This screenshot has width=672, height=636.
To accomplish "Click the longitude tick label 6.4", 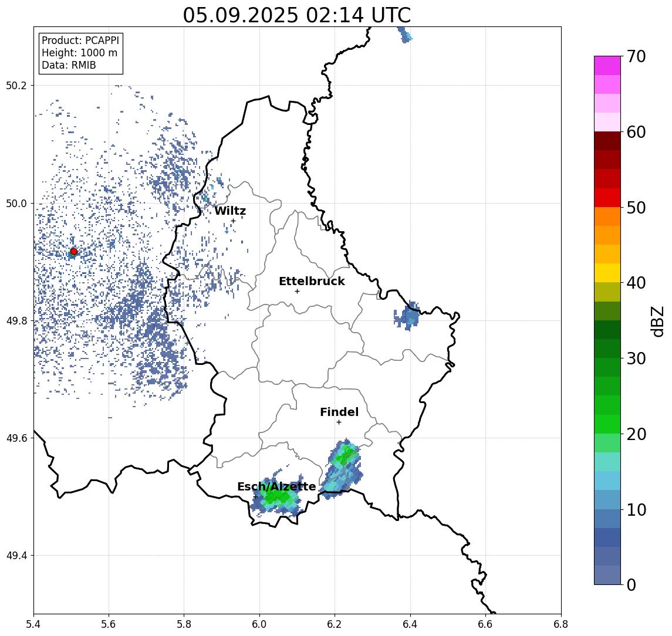I will coord(411,624).
